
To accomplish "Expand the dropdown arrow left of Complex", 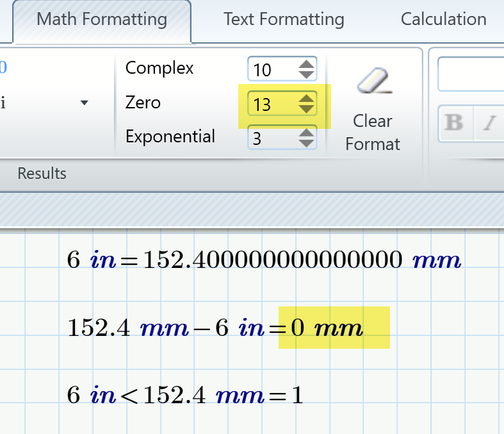I will pyautogui.click(x=84, y=103).
